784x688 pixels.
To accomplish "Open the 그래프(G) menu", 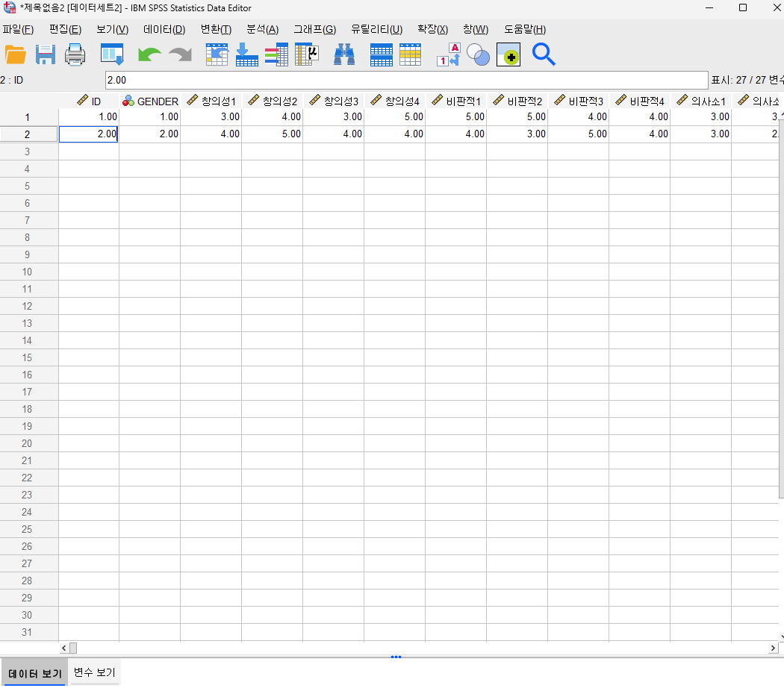I will pos(315,30).
